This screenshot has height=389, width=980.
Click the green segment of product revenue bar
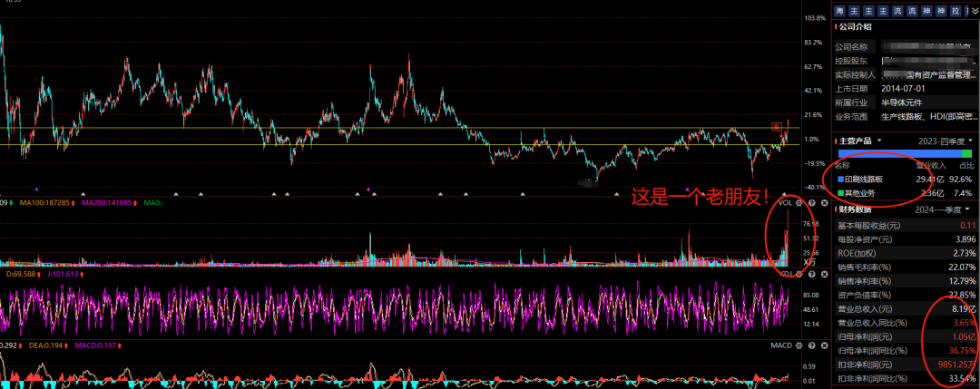pos(967,153)
